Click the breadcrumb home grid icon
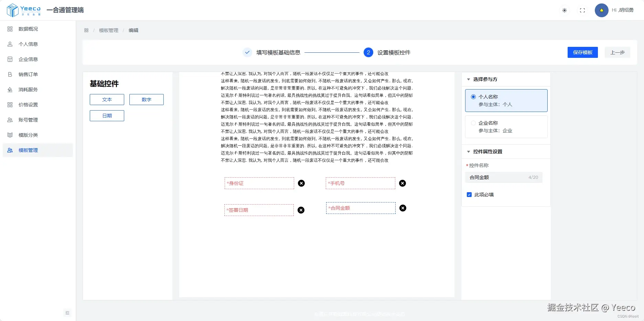 [x=86, y=30]
